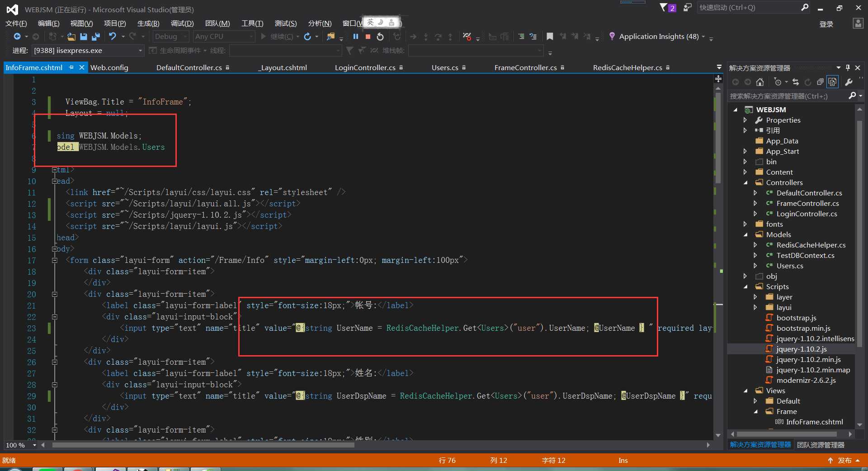Click the Open File folder icon

[71, 37]
